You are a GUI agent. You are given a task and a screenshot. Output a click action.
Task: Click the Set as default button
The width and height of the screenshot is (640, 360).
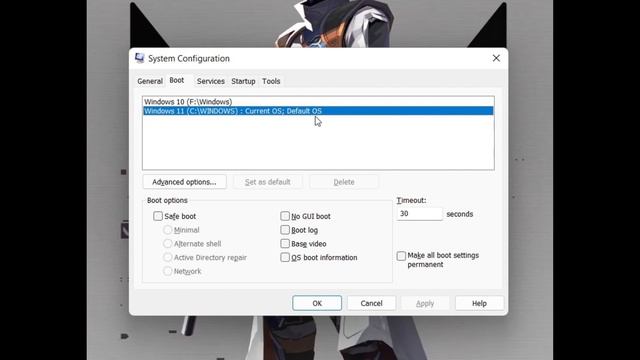pyautogui.click(x=268, y=182)
